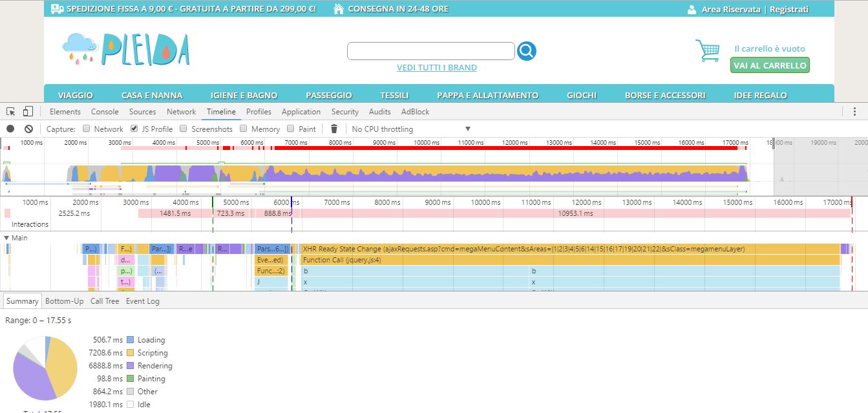Open the Giochi menu category

pyautogui.click(x=582, y=95)
